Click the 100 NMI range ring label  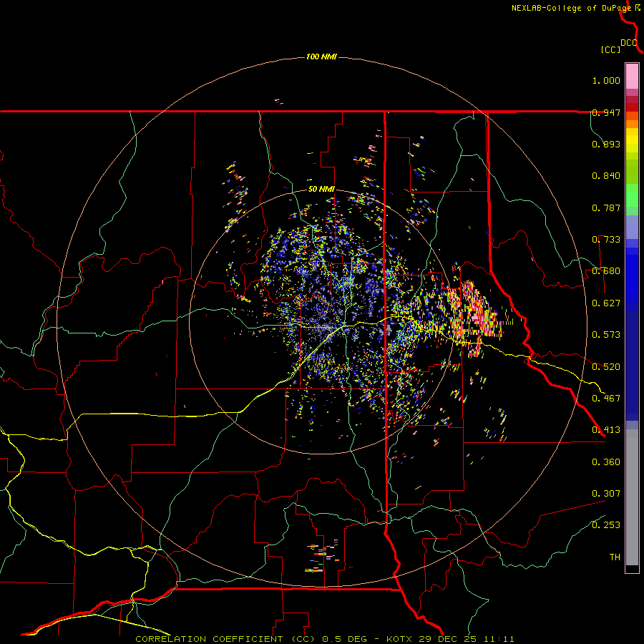(321, 57)
